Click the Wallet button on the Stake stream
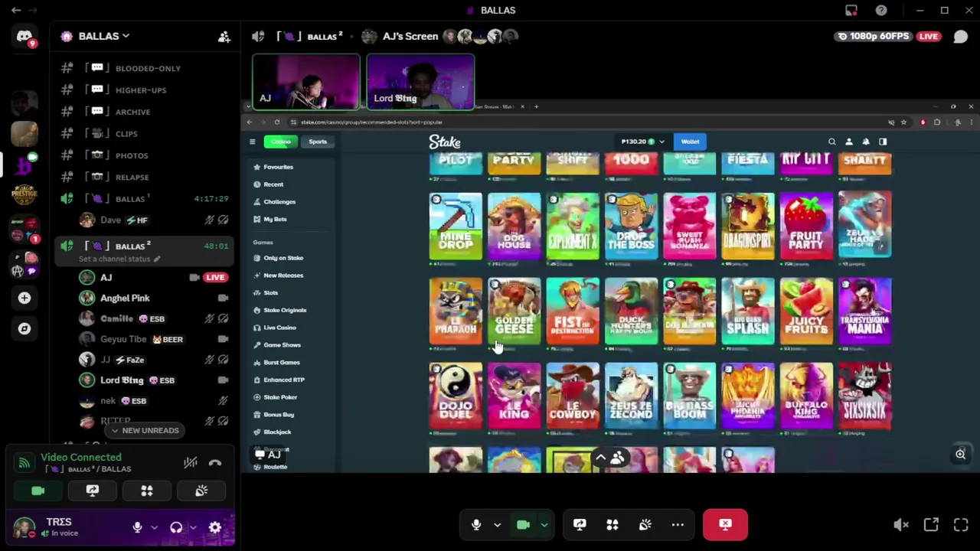This screenshot has height=551, width=980. click(690, 142)
